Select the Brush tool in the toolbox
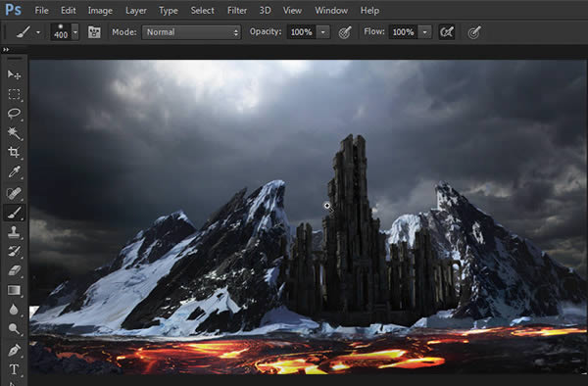This screenshot has width=588, height=386. click(x=15, y=213)
